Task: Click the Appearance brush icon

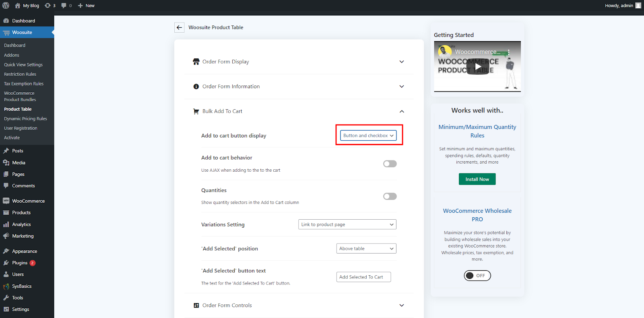Action: 6,251
